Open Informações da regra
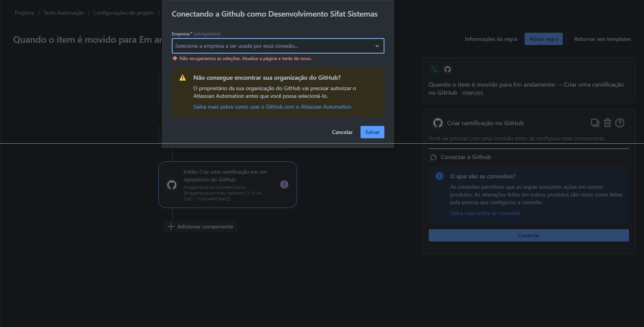The width and height of the screenshot is (644, 327). [x=491, y=39]
